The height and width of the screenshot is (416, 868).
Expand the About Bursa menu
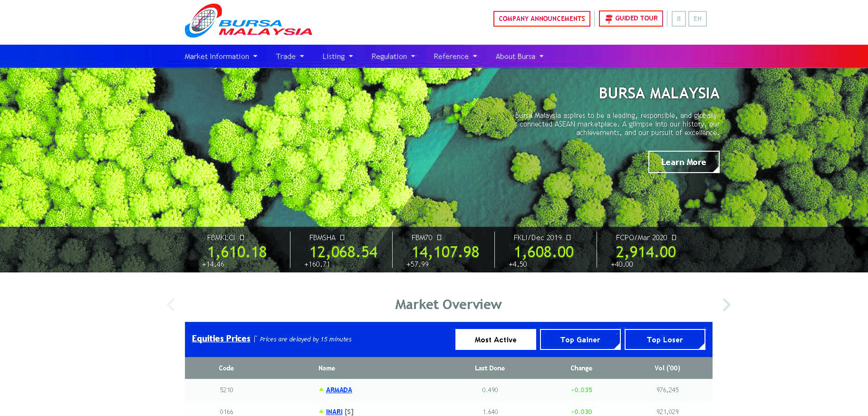[519, 57]
